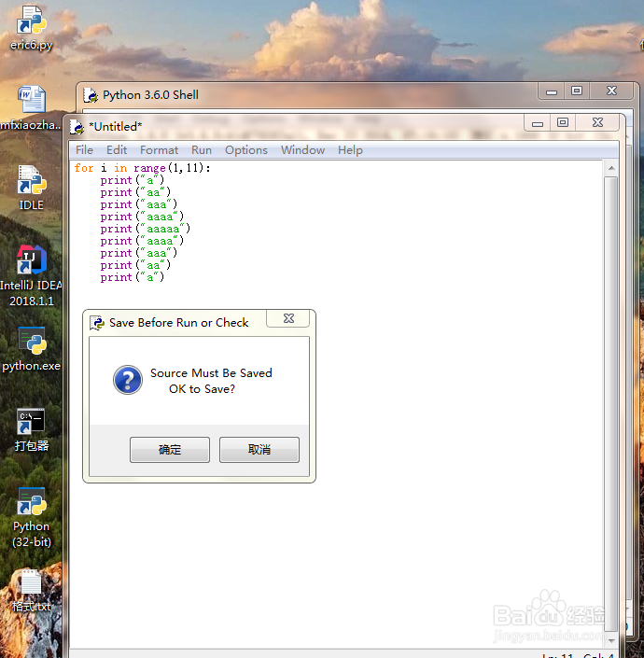Click the editor scrollbar up arrow
The width and height of the screenshot is (644, 658).
[611, 168]
